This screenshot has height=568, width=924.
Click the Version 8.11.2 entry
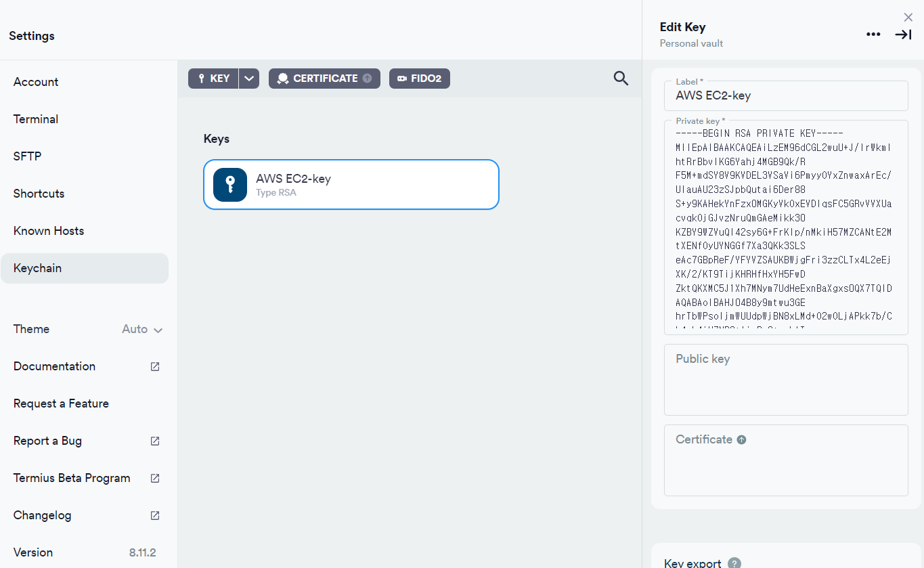[85, 552]
